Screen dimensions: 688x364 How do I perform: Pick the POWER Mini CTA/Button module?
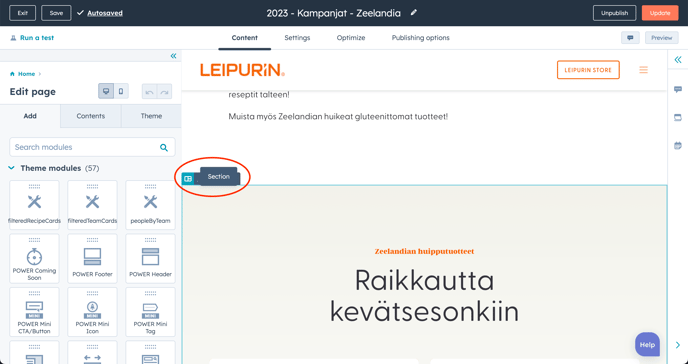click(34, 312)
